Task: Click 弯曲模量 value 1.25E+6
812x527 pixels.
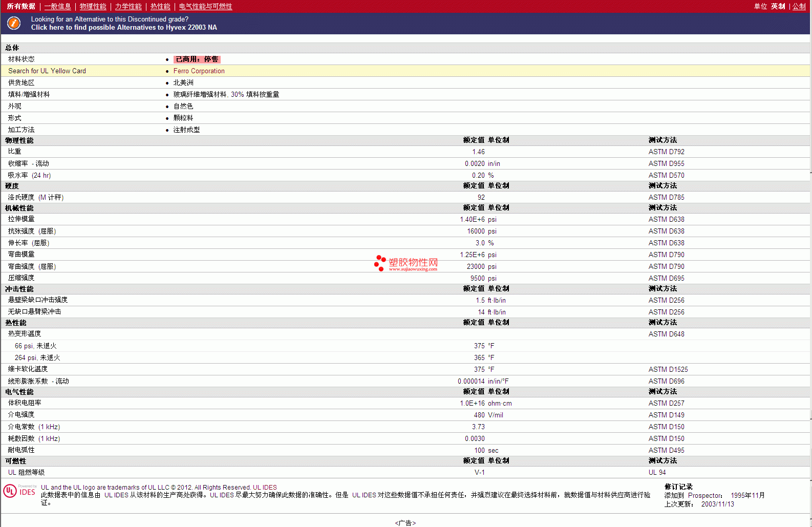Action: point(472,255)
